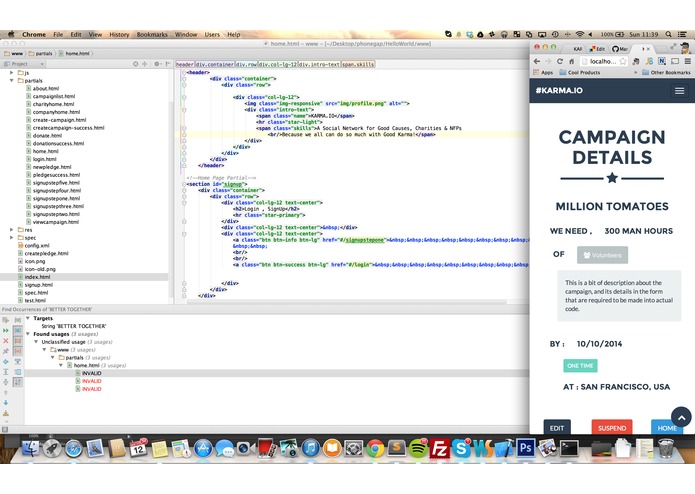Click Wi-Fi icon in menu bar
The image size is (695, 494).
pyautogui.click(x=579, y=34)
